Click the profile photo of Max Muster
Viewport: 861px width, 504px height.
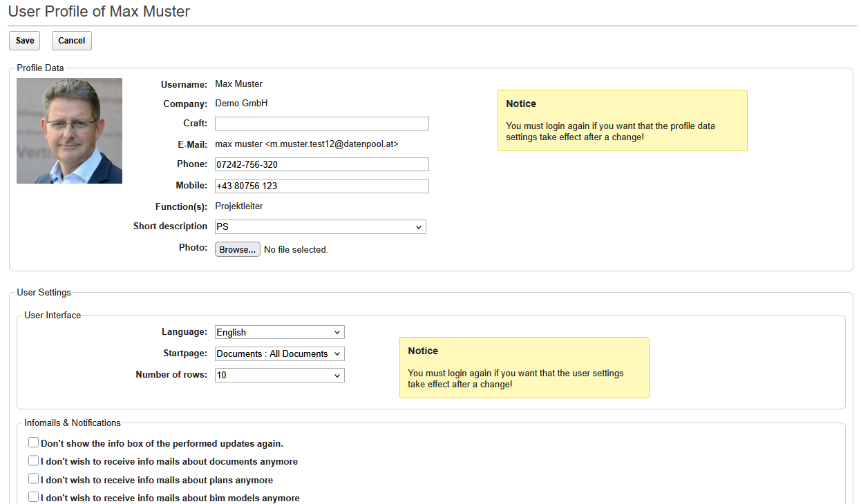pos(69,130)
